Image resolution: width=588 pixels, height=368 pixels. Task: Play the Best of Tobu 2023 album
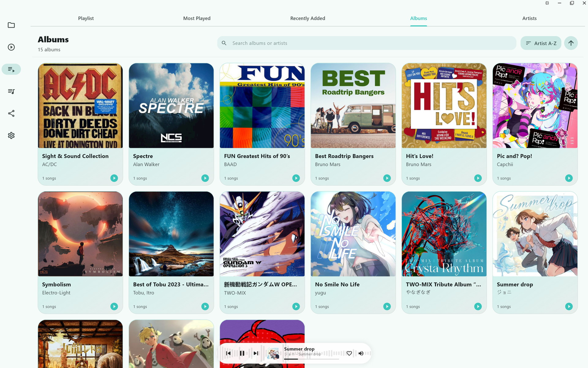pos(205,306)
